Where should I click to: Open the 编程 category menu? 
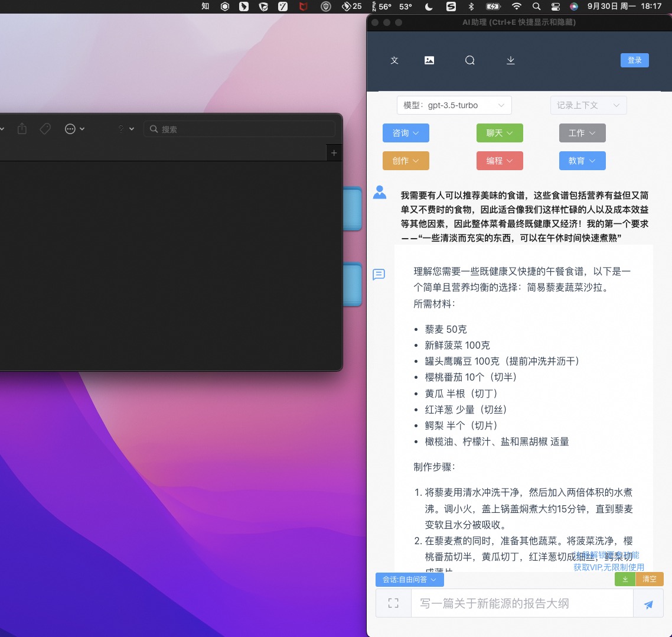(x=500, y=161)
